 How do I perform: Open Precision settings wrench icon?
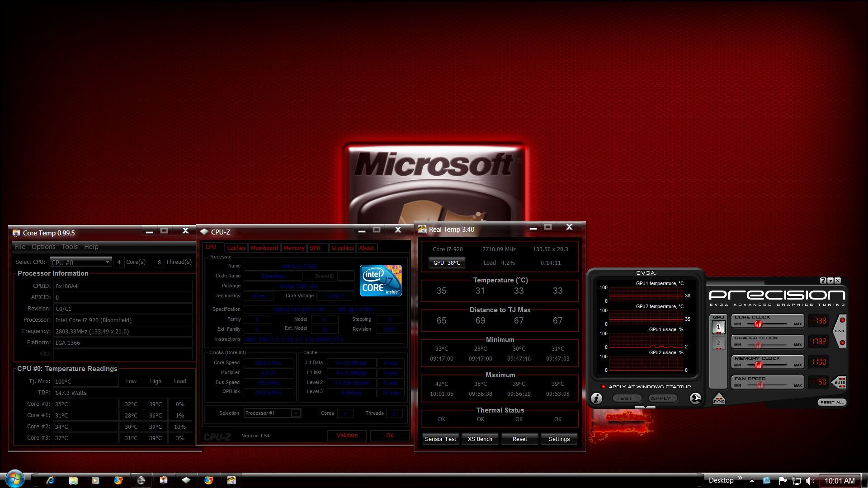695,398
